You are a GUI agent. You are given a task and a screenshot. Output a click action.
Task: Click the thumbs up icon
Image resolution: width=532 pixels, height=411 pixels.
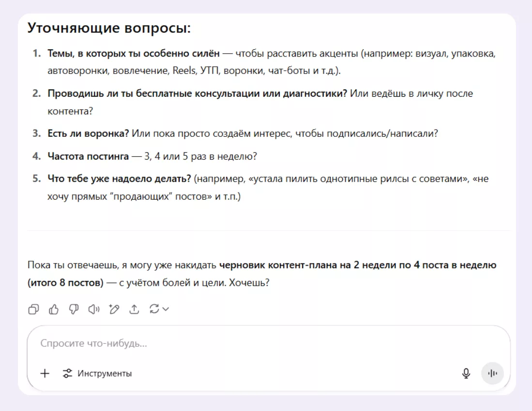[54, 309]
